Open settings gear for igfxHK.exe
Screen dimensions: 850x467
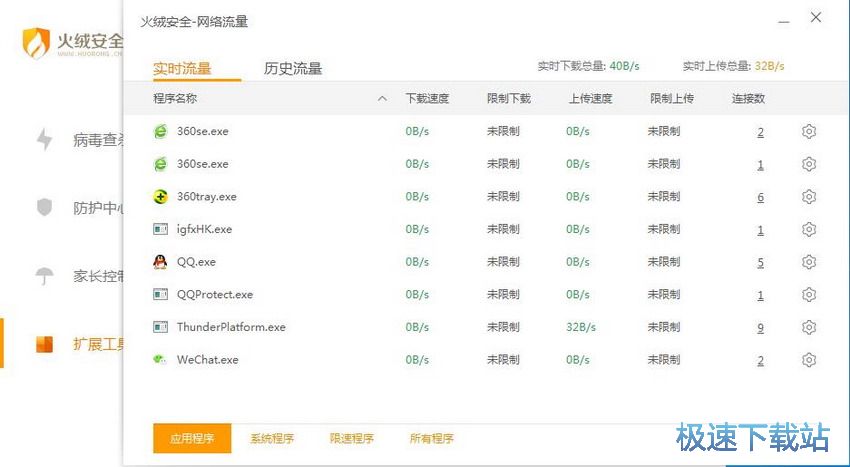click(x=809, y=229)
